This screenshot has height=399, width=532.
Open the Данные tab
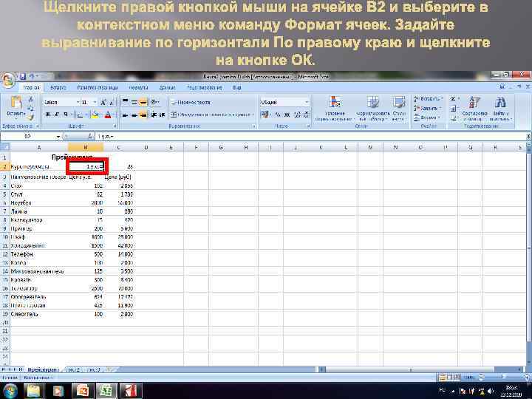[x=167, y=87]
